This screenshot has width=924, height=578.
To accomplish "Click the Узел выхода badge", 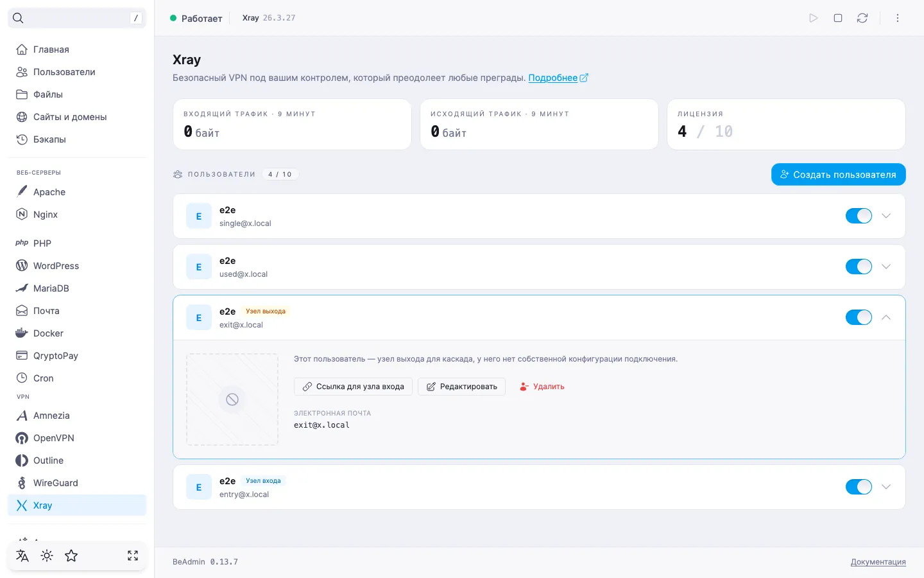I will click(x=266, y=311).
